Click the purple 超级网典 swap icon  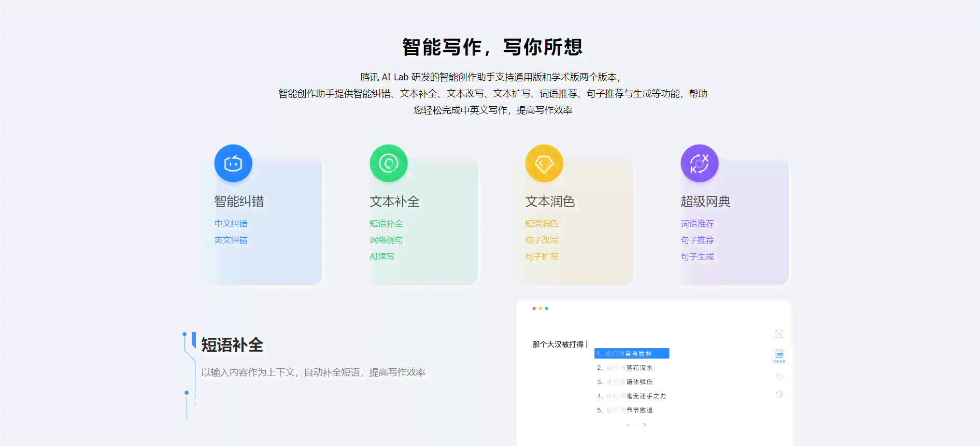point(700,163)
